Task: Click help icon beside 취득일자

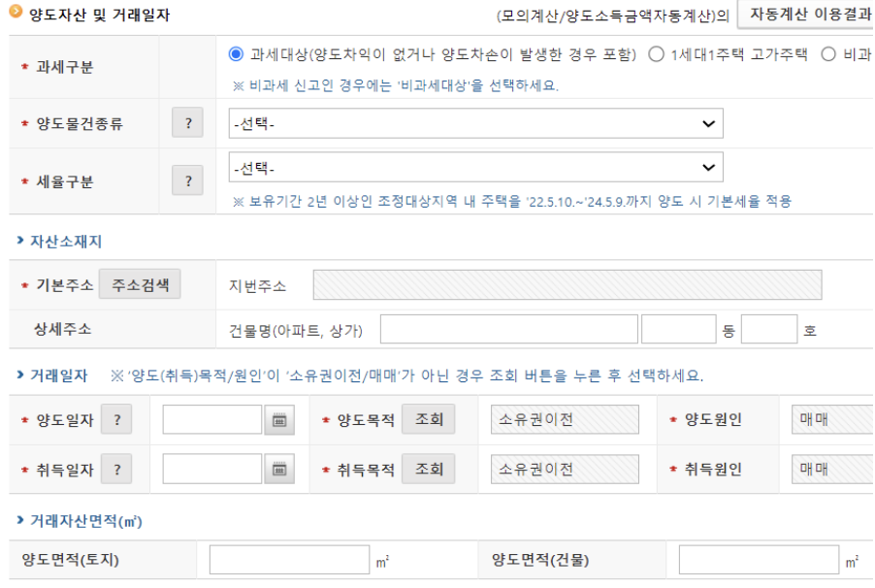Action: (x=116, y=470)
